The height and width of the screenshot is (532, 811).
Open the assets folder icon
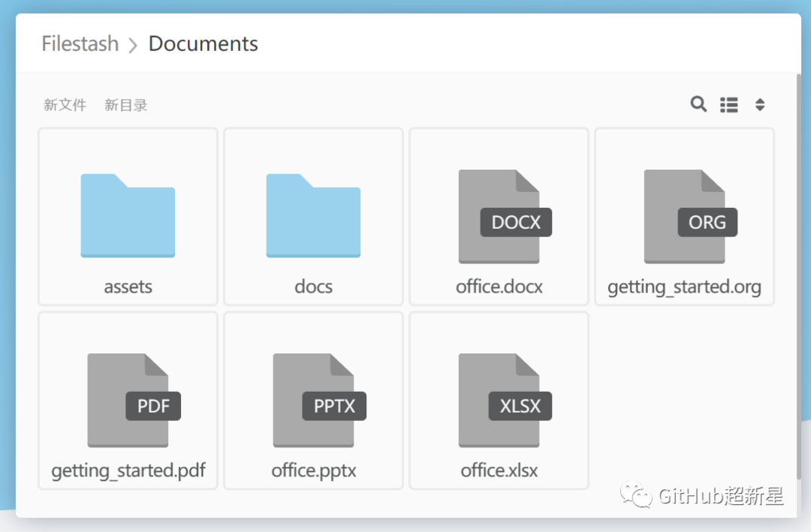pos(128,215)
